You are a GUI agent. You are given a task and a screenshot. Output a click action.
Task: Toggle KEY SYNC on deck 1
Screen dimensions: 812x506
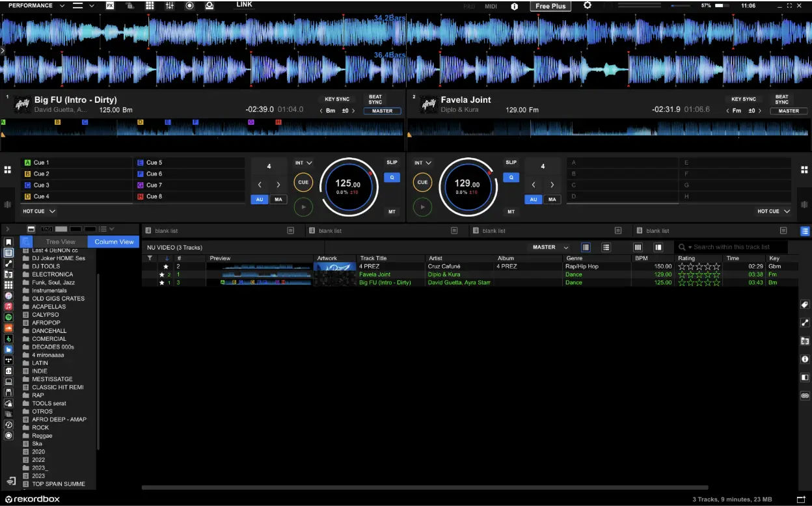point(337,99)
